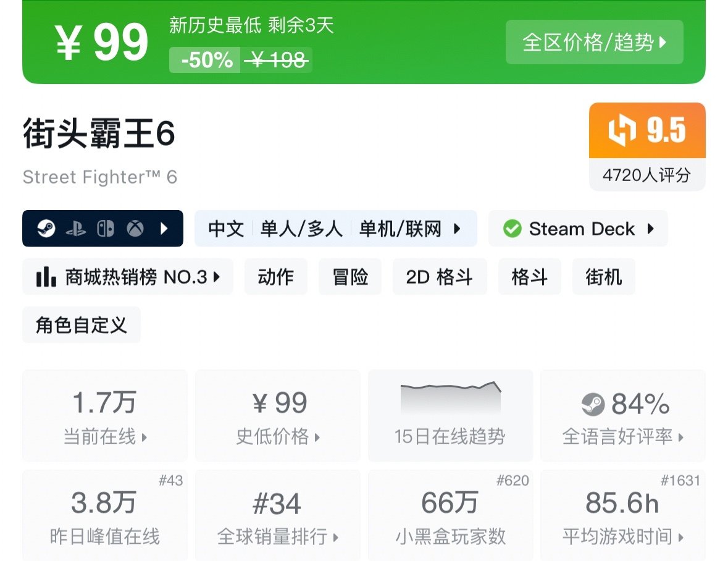View 全语言好评率 review details
728x561 pixels.
tap(623, 416)
